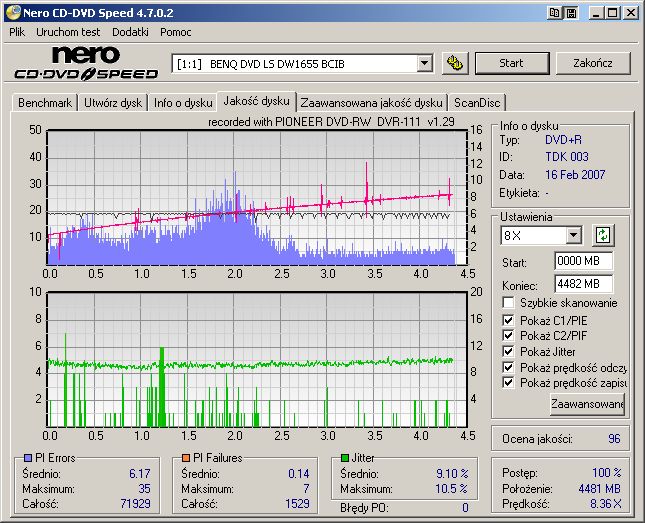Click the Jitter maximum 10.5 % value
The image size is (645, 523).
pyautogui.click(x=452, y=489)
